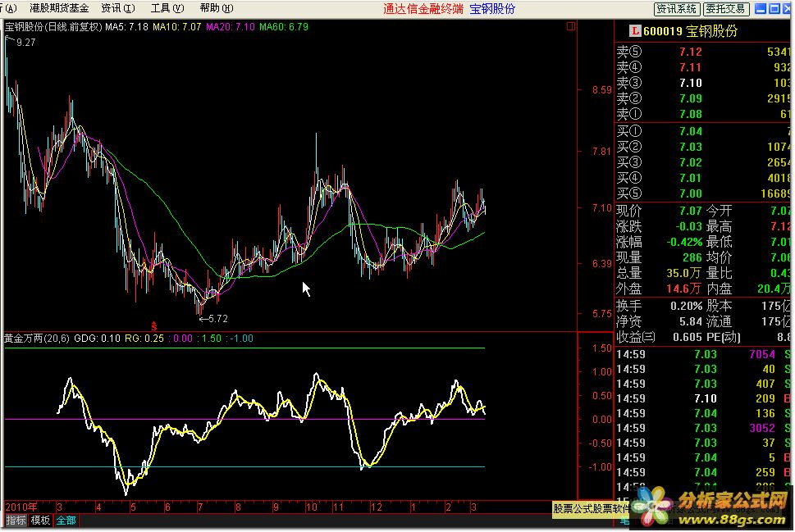This screenshot has height=532, width=795.
Task: Click the 买① price 7.04
Action: [691, 132]
